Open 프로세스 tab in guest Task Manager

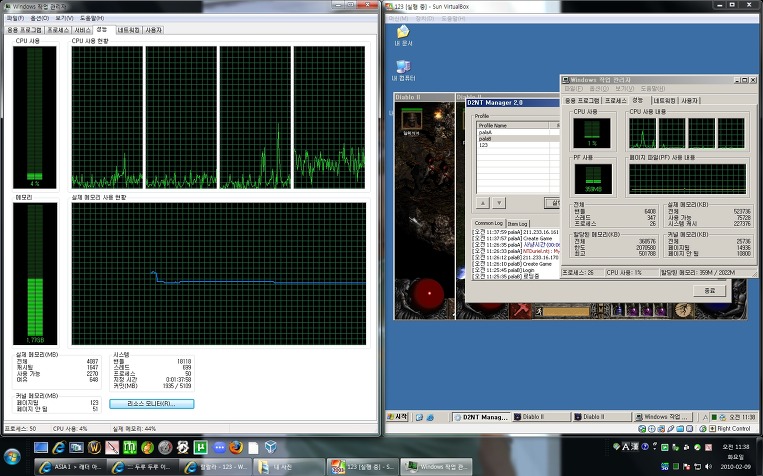click(x=616, y=101)
